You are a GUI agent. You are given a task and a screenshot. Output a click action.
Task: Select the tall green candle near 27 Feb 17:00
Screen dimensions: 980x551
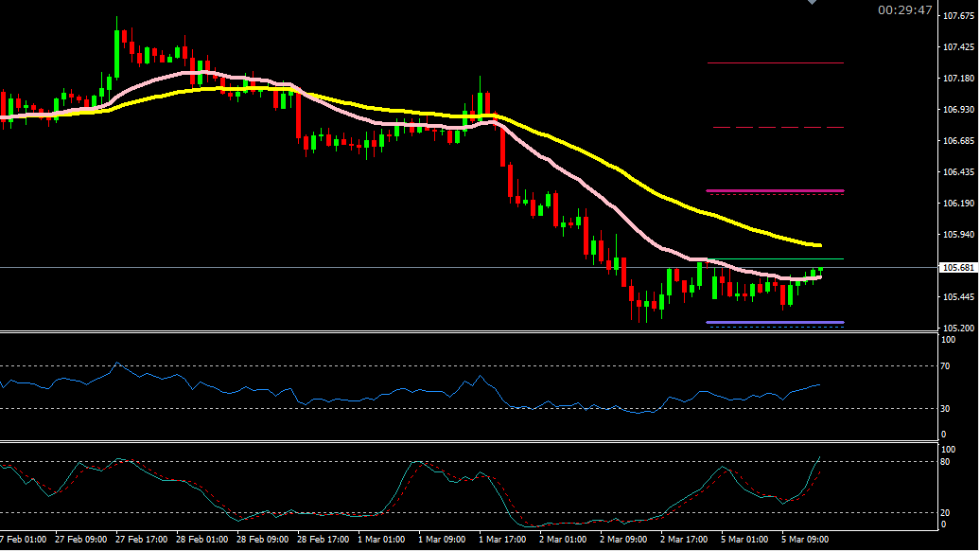click(x=117, y=53)
